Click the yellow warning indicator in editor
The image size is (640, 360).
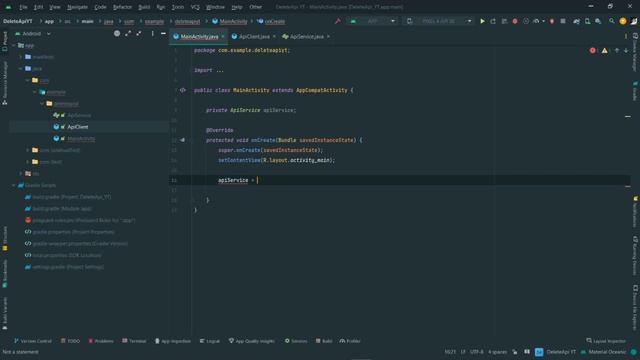604,51
